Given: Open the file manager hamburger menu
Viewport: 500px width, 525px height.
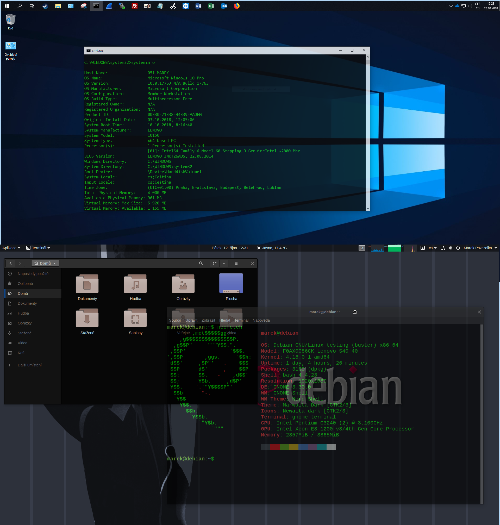Looking at the screenshot, I should [x=236, y=264].
